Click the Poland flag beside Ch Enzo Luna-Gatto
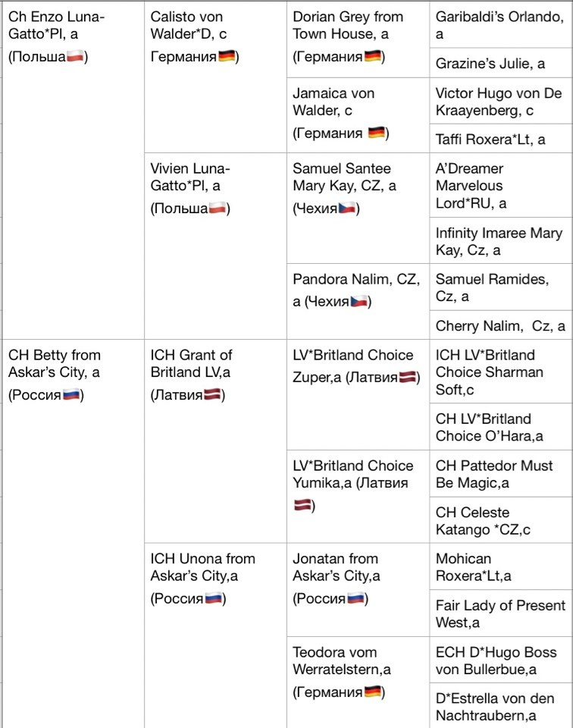Viewport: 573px width, 728px height. pos(75,58)
